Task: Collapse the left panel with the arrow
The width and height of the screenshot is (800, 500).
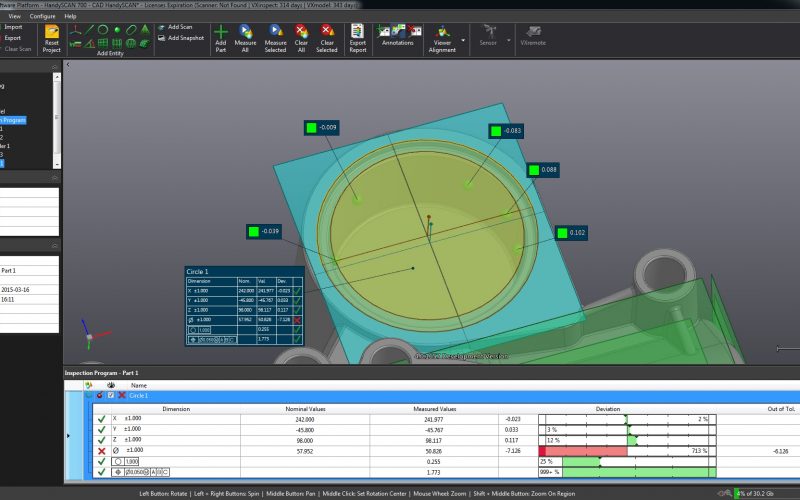Action: click(x=66, y=64)
